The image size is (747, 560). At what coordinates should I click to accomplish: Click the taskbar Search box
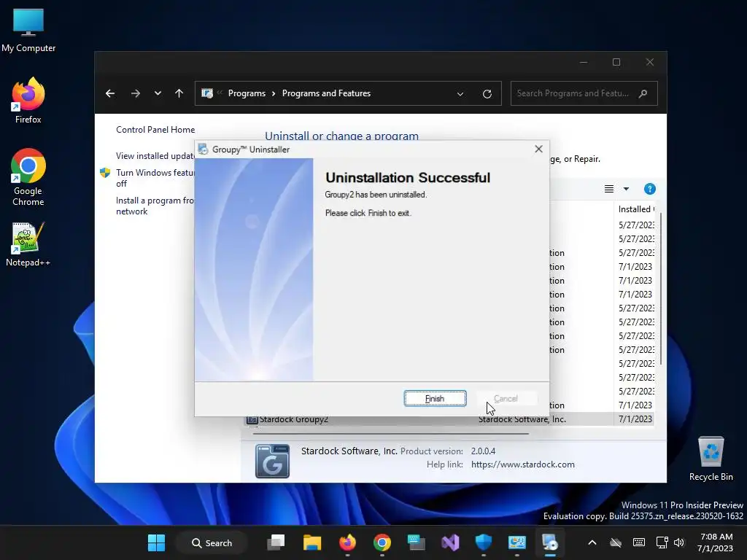[x=212, y=542]
